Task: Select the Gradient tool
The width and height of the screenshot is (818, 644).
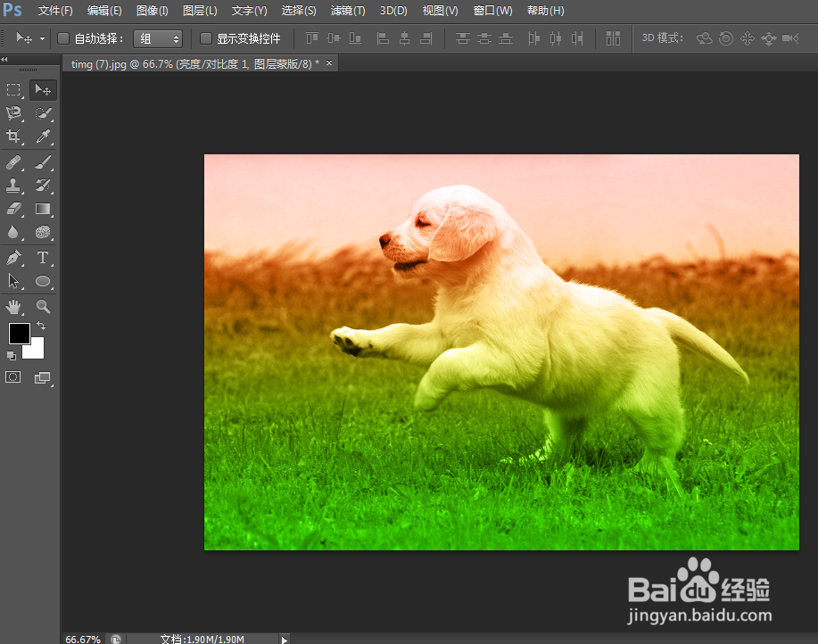Action: click(x=43, y=209)
